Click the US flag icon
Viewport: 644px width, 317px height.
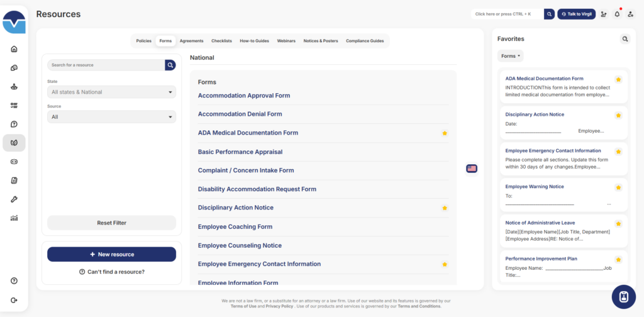pos(472,168)
